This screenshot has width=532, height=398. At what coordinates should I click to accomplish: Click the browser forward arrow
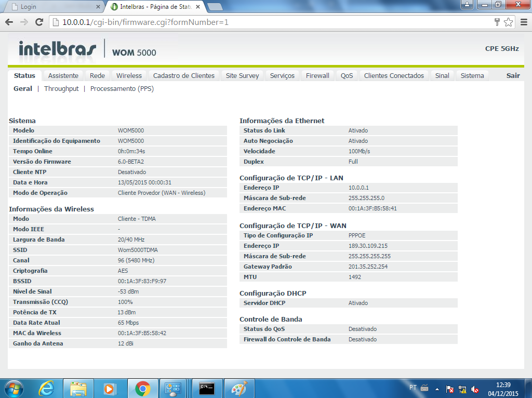[x=24, y=22]
